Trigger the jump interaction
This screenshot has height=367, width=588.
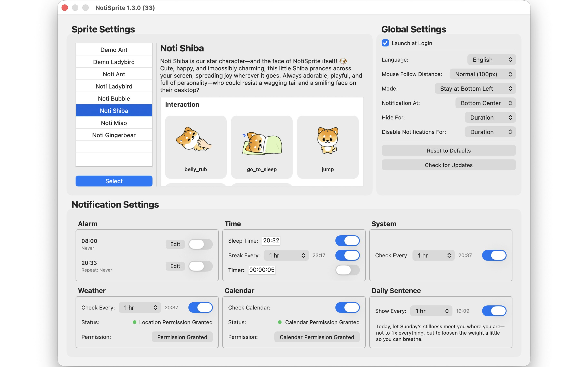pos(327,147)
